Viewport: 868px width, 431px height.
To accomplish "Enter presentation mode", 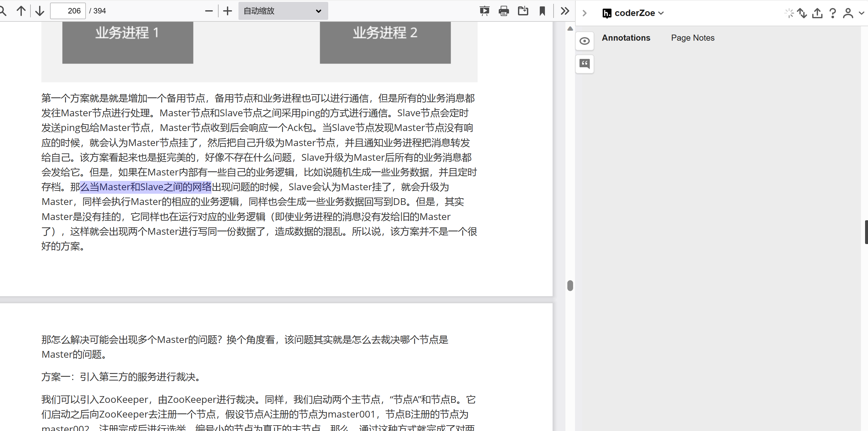I will coord(484,11).
